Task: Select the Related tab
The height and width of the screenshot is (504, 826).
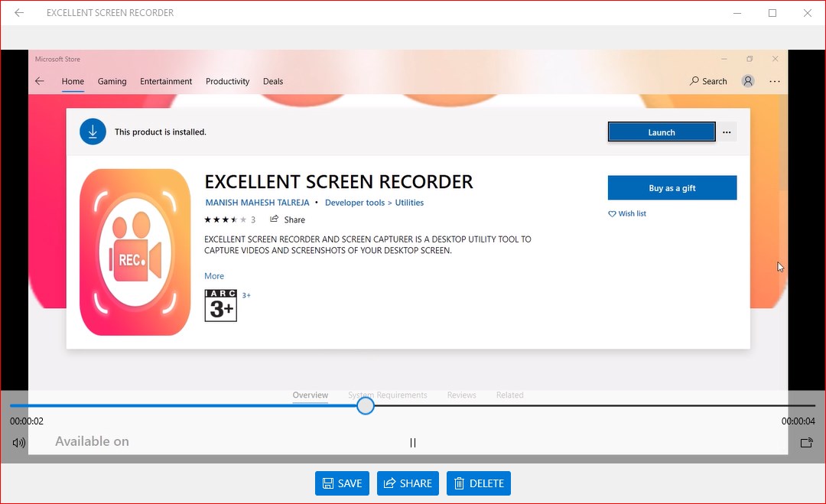Action: click(x=510, y=395)
